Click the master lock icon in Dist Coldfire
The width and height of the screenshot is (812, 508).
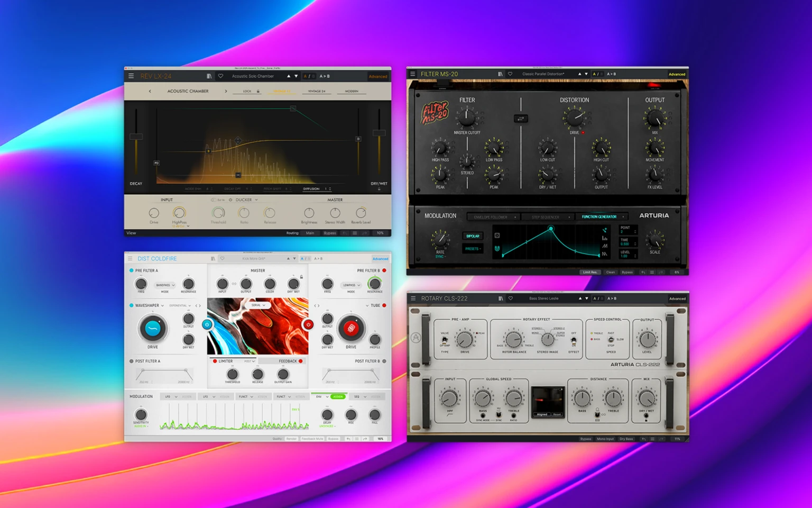(x=301, y=277)
